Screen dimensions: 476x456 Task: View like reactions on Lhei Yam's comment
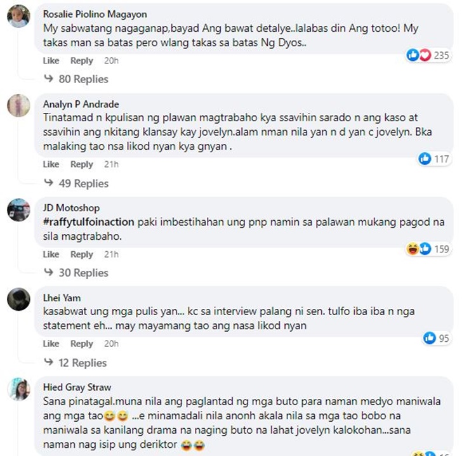click(437, 338)
